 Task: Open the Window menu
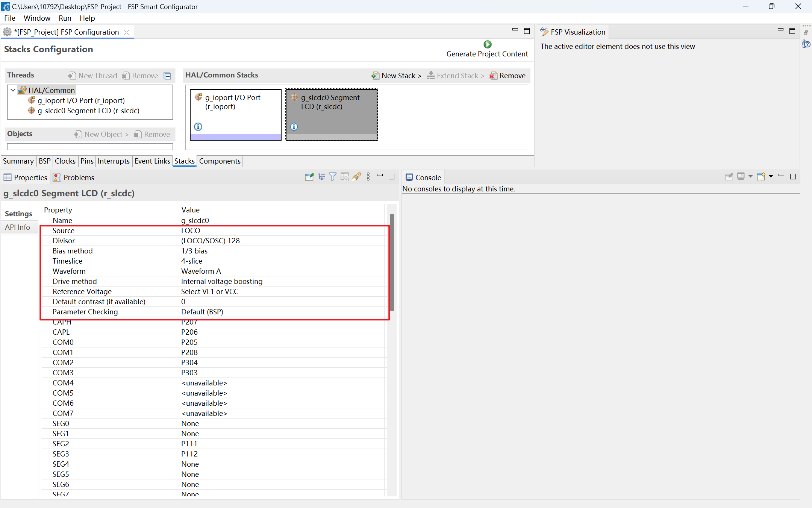coord(37,18)
